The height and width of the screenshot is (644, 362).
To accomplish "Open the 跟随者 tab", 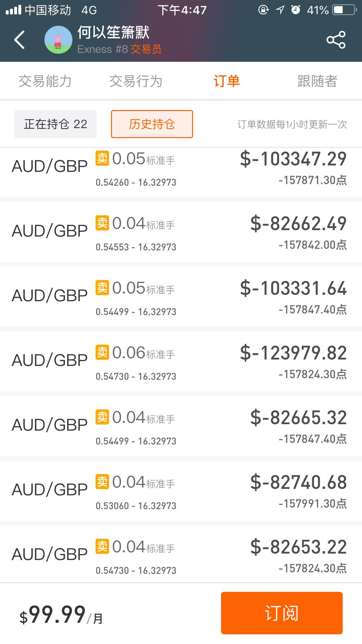I will click(317, 81).
